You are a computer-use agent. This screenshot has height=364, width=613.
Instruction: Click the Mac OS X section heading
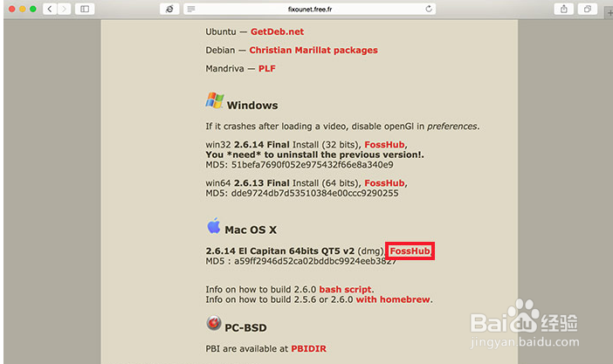click(251, 230)
